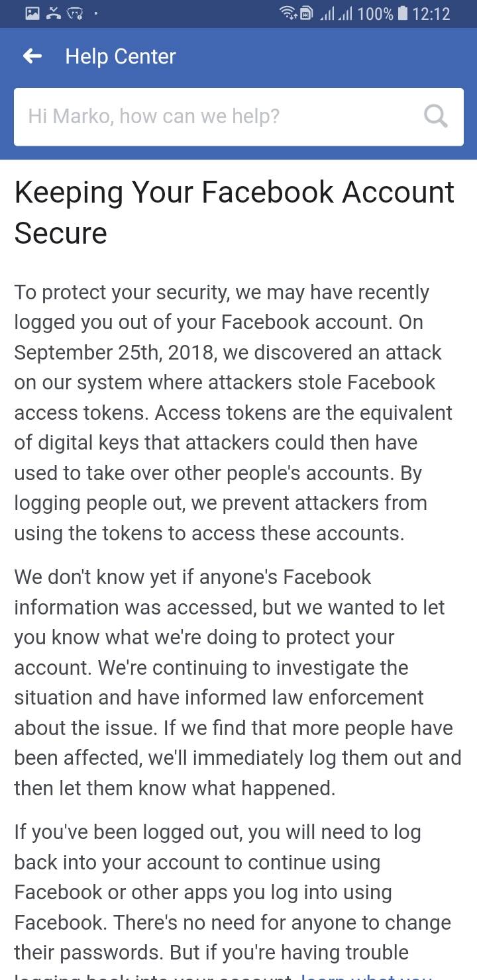The width and height of the screenshot is (477, 980).
Task: Tap the 100% battery percentage text
Action: click(375, 13)
